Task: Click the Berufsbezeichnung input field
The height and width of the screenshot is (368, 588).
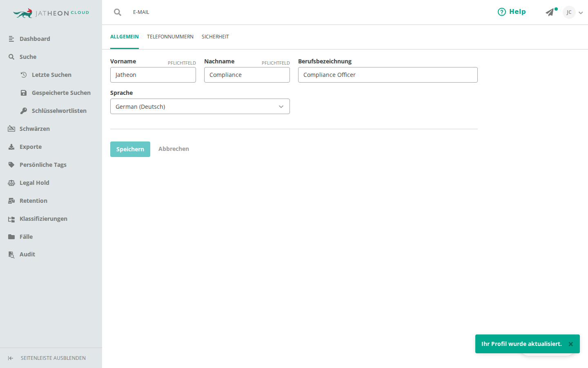Action: pyautogui.click(x=388, y=75)
